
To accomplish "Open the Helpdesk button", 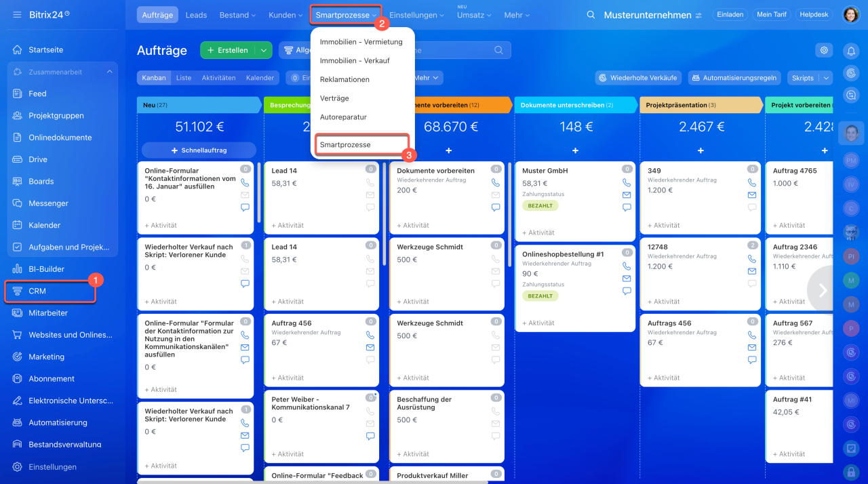I will [814, 15].
